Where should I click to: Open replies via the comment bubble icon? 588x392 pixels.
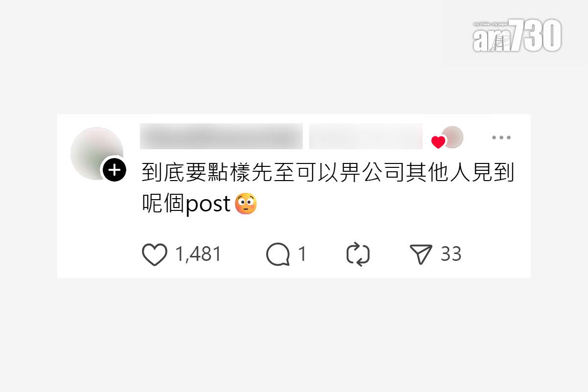coord(278,254)
